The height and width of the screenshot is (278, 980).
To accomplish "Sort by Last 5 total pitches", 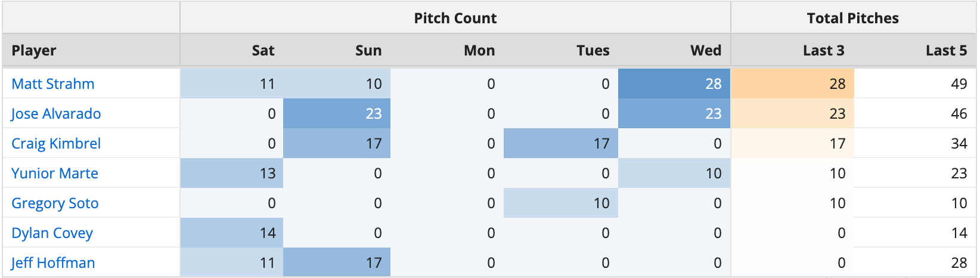I will pos(946,50).
